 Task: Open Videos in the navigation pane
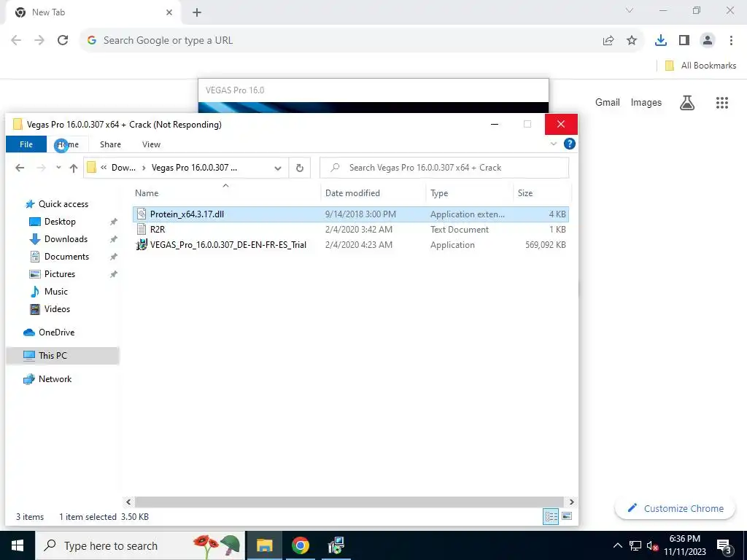coord(57,309)
